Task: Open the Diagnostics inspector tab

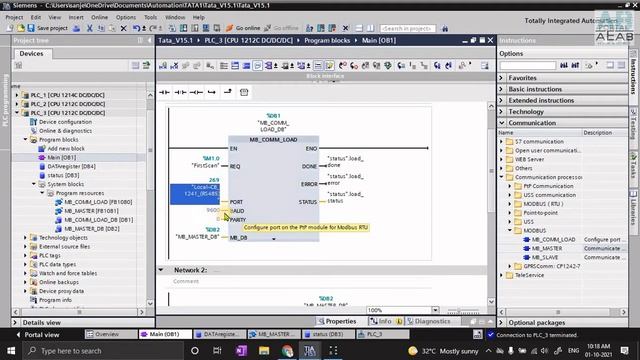Action: 429,321
